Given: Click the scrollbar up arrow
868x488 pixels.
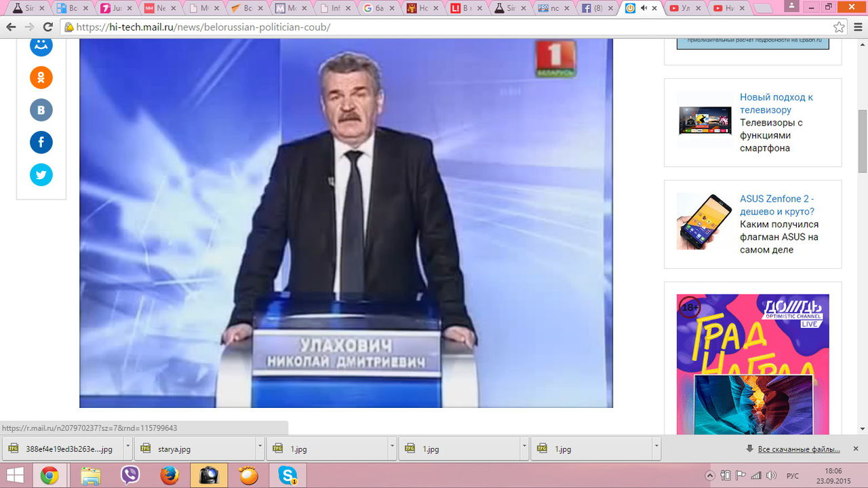Looking at the screenshot, I should click(x=863, y=43).
